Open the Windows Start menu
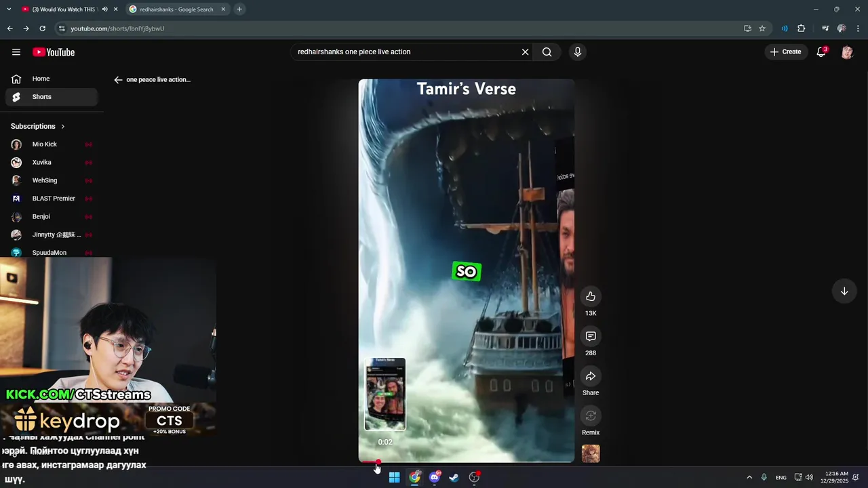The width and height of the screenshot is (868, 488). coord(394,477)
